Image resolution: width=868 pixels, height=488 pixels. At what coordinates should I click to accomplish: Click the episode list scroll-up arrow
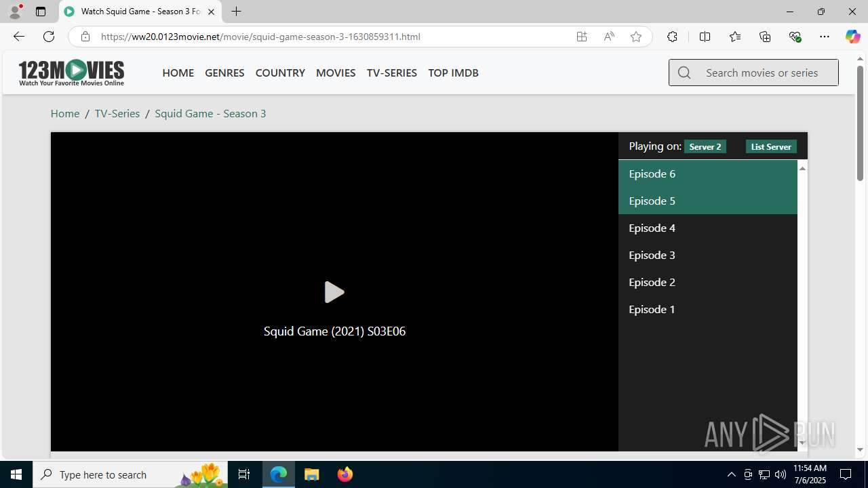pyautogui.click(x=802, y=167)
